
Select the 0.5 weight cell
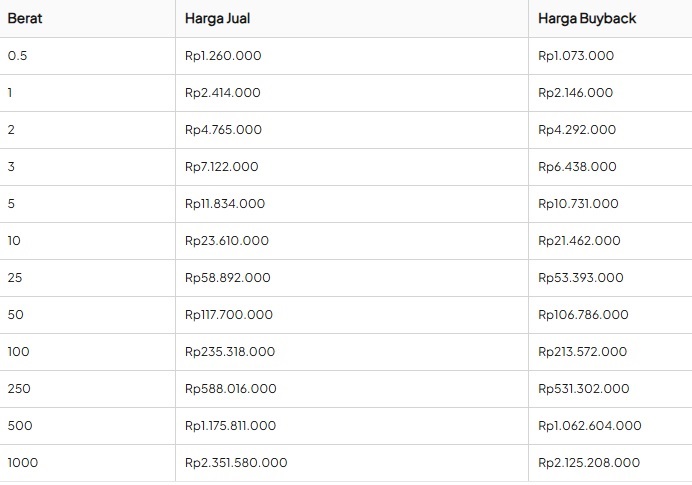pos(17,56)
